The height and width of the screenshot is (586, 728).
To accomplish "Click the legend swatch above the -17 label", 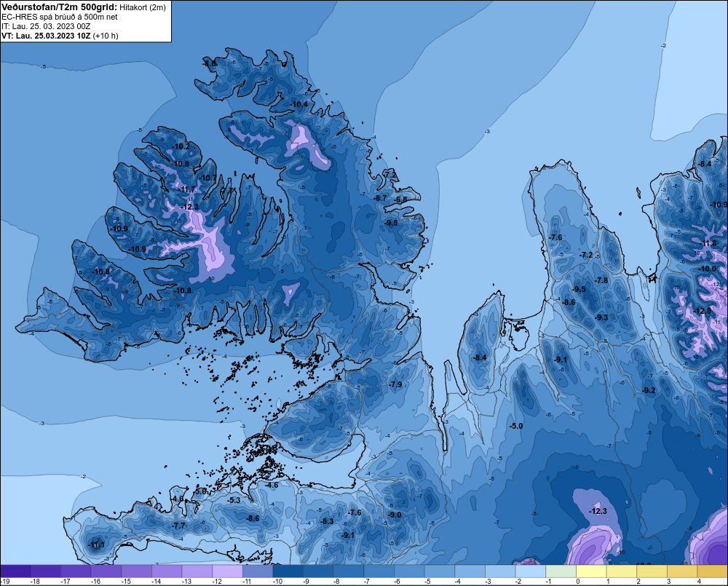I will coord(76,571).
